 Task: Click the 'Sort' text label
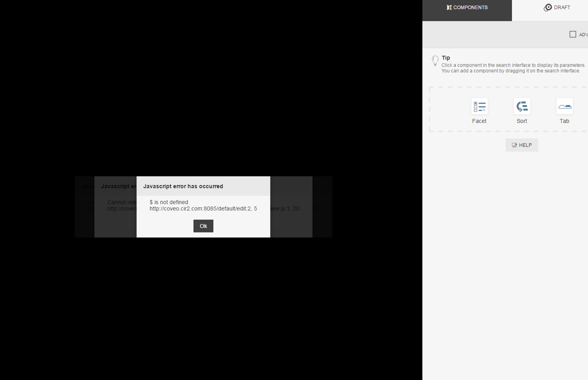coord(522,121)
